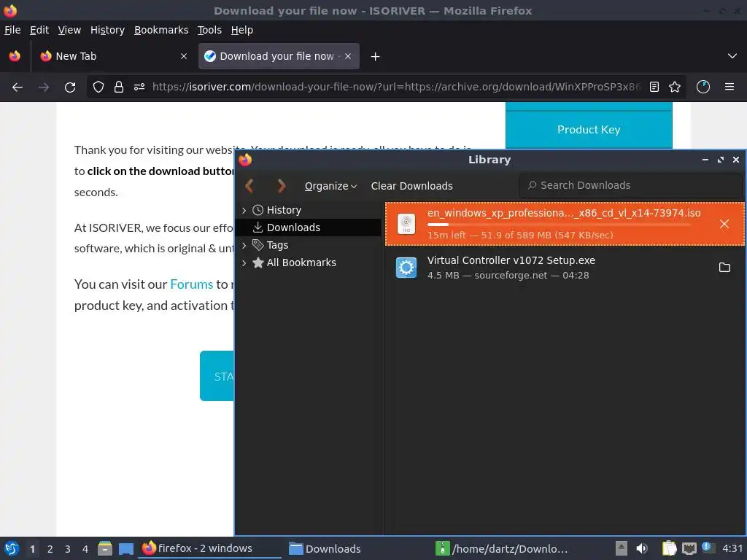
Task: Click the Product Key button on page
Action: [589, 130]
